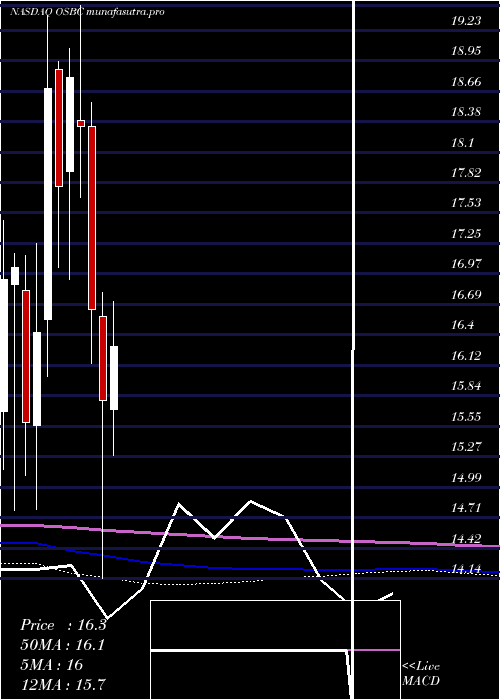Click the 18.1 price axis label
This screenshot has width=500, height=700.
click(463, 142)
